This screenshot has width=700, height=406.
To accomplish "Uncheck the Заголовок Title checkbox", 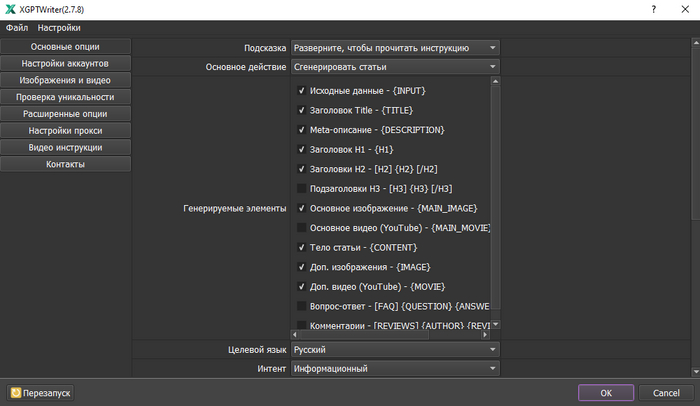I will [302, 110].
